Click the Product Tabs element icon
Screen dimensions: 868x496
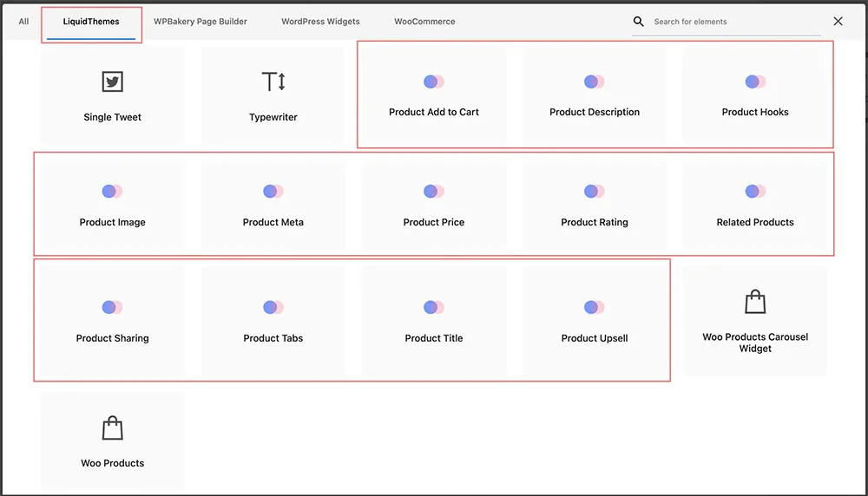pos(273,307)
